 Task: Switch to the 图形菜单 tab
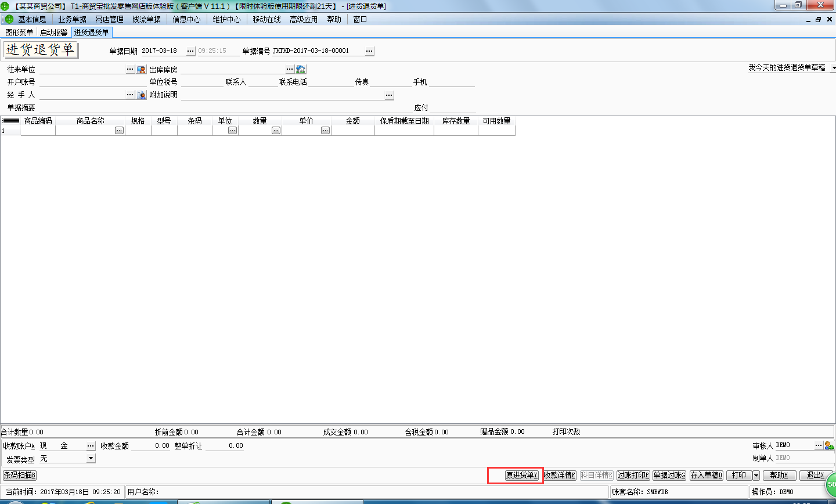(x=19, y=33)
